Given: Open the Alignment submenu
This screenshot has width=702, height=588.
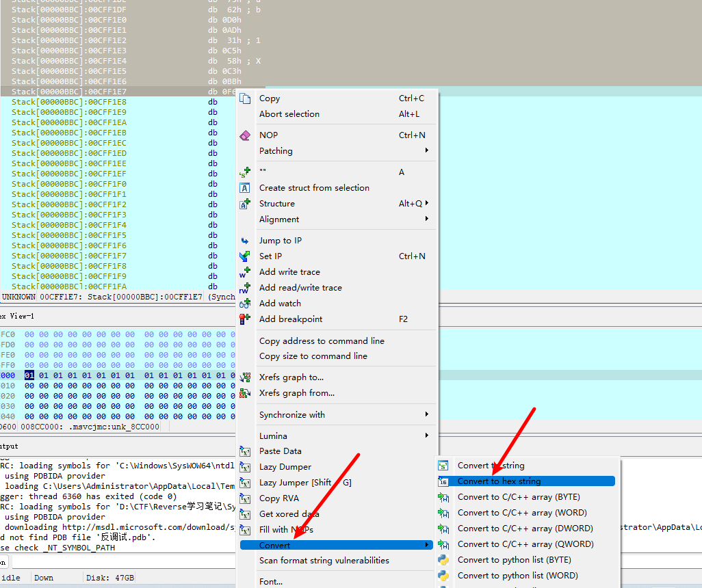Looking at the screenshot, I should pos(427,219).
